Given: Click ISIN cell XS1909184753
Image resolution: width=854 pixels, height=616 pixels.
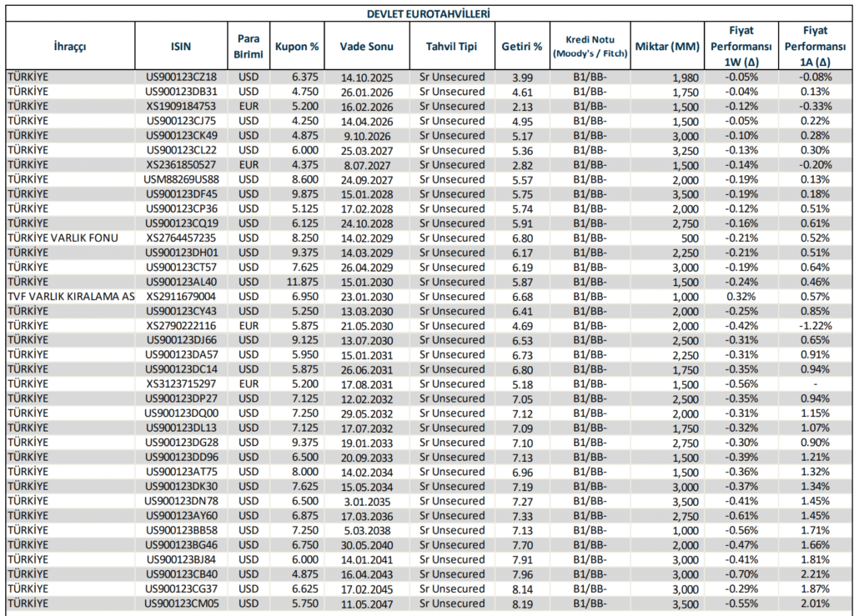Looking at the screenshot, I should point(181,106).
